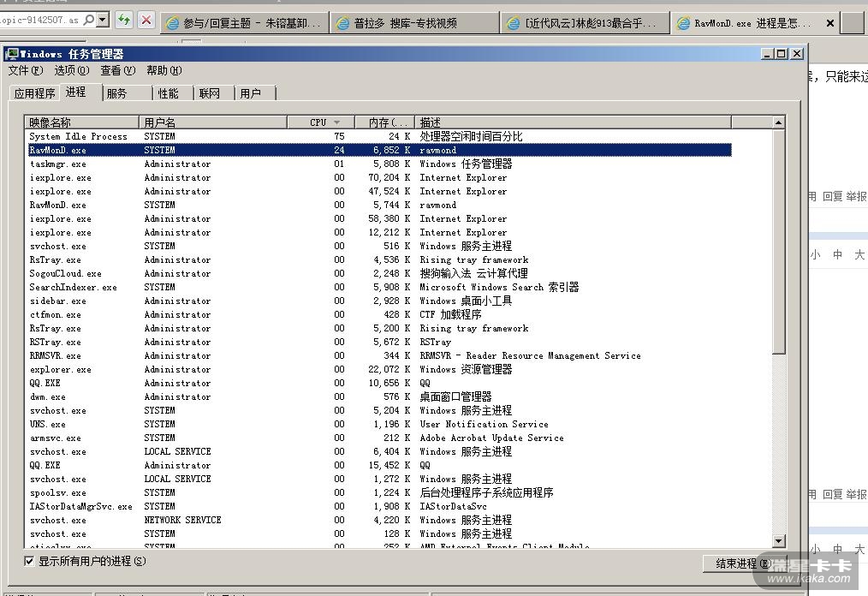Select the armsvc.exe process
The height and width of the screenshot is (596, 868).
(x=380, y=438)
